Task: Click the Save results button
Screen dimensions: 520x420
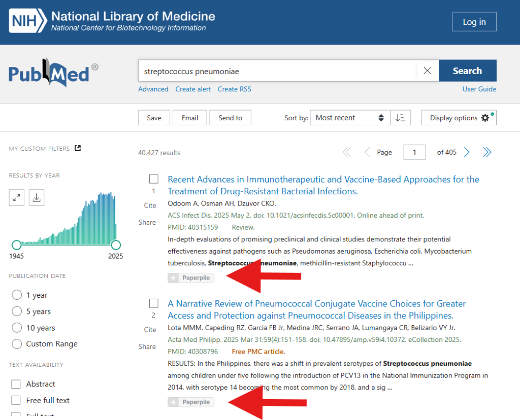Action: [154, 118]
